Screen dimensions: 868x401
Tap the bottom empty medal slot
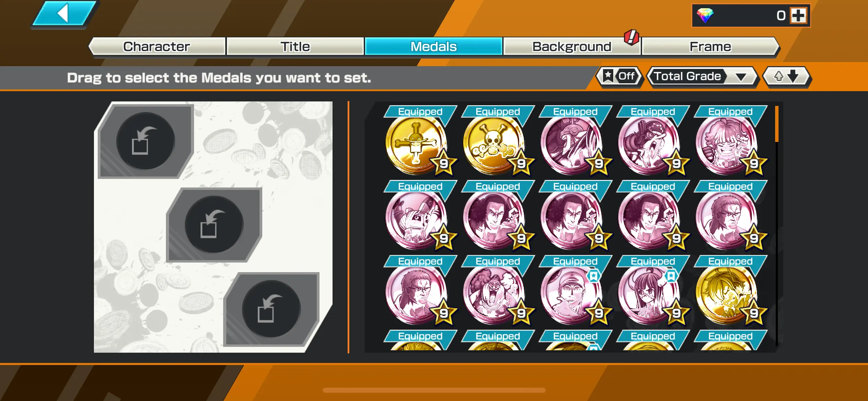(271, 309)
